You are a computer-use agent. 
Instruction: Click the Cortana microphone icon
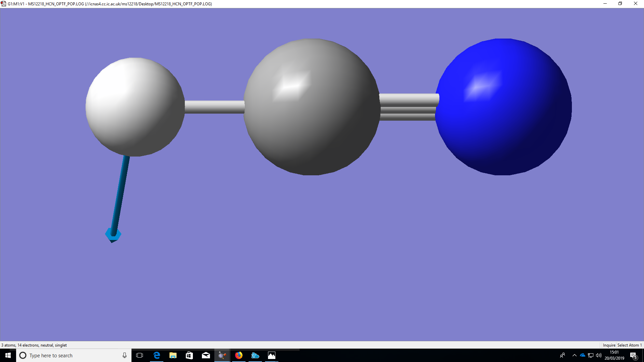[124, 355]
